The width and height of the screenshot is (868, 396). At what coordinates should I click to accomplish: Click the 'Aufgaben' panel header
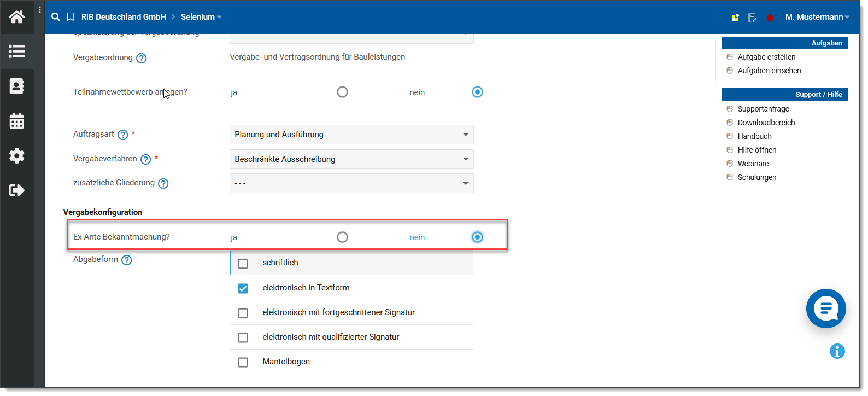point(784,43)
